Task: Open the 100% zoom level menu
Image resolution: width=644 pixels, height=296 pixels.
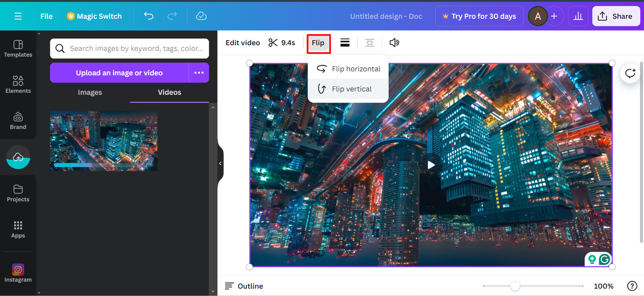Action: (x=603, y=286)
